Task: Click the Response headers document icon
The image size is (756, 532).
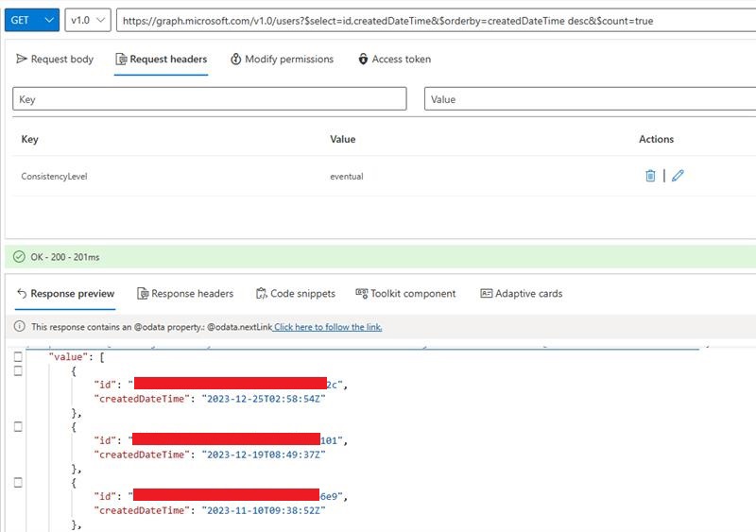Action: [143, 293]
